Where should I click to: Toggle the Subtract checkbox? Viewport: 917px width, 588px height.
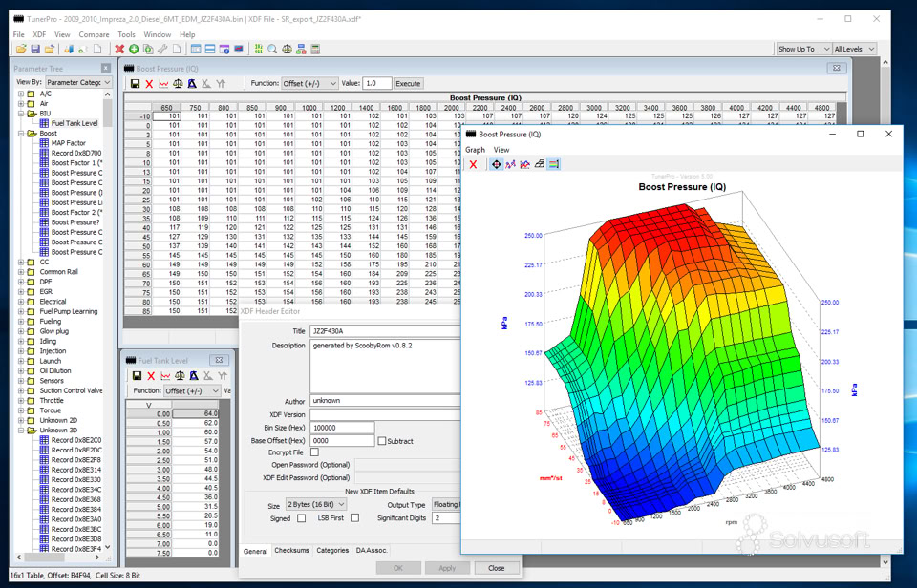[x=382, y=441]
